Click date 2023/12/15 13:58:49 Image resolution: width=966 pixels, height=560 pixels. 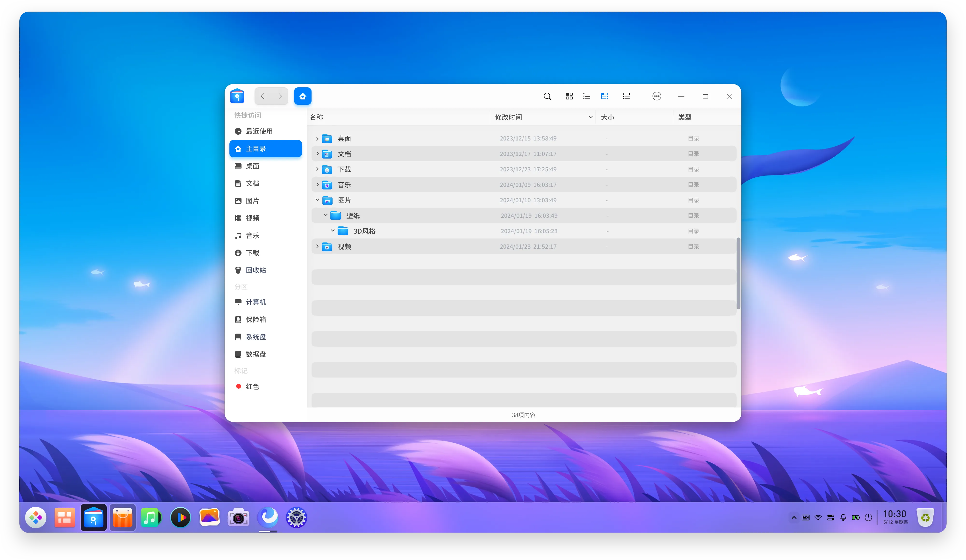pyautogui.click(x=528, y=139)
